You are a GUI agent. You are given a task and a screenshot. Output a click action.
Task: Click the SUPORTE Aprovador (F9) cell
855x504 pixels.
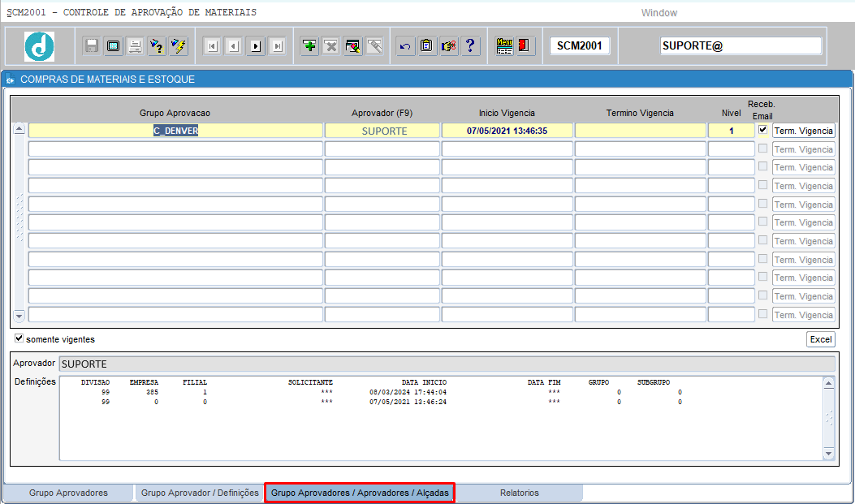click(382, 131)
